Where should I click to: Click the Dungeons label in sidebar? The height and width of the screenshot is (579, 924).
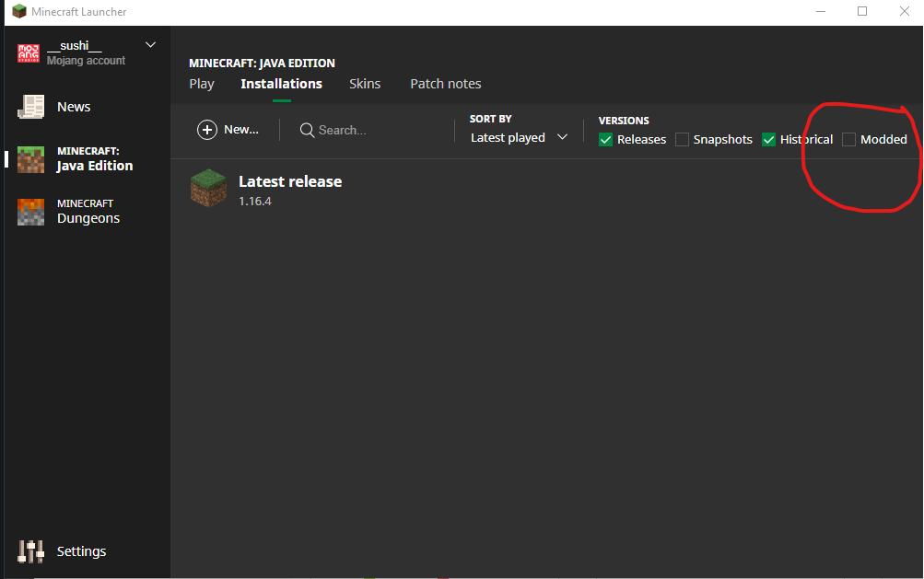coord(88,218)
